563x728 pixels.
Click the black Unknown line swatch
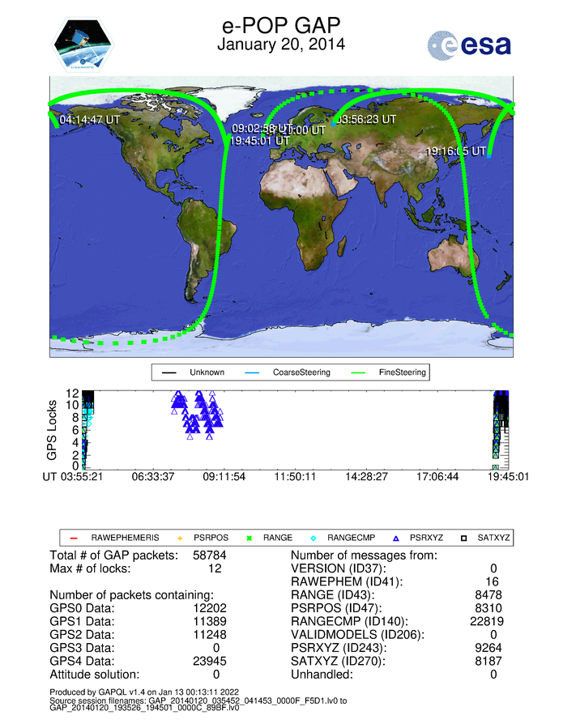coord(169,373)
